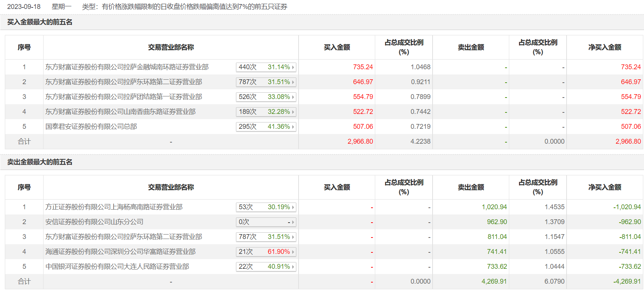Click sell ratio 1.3709
Screen dimensions: 644x290
(555, 222)
